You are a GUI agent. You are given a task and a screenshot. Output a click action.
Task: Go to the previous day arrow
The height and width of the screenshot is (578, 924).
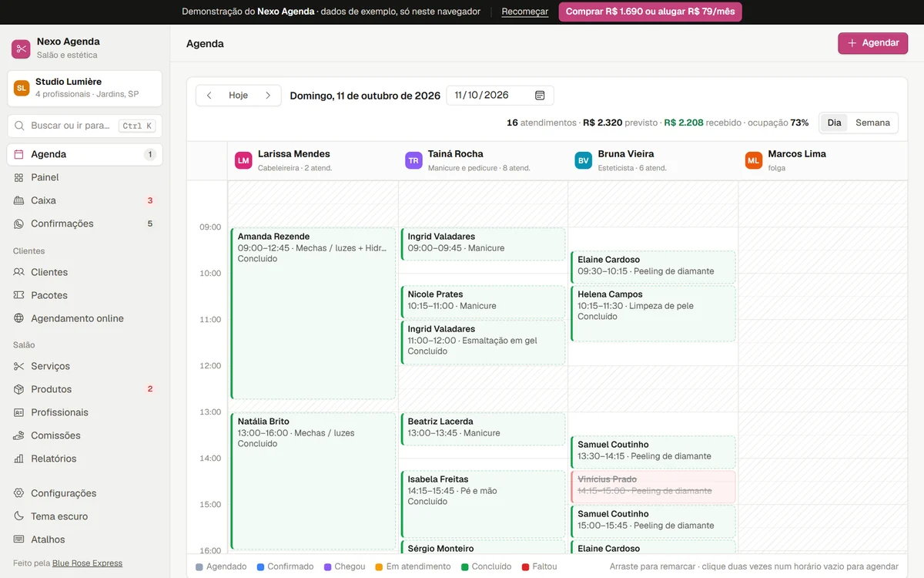point(209,96)
